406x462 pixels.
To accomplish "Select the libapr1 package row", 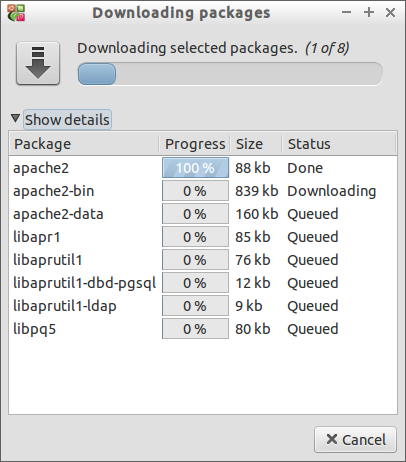I will pos(203,237).
